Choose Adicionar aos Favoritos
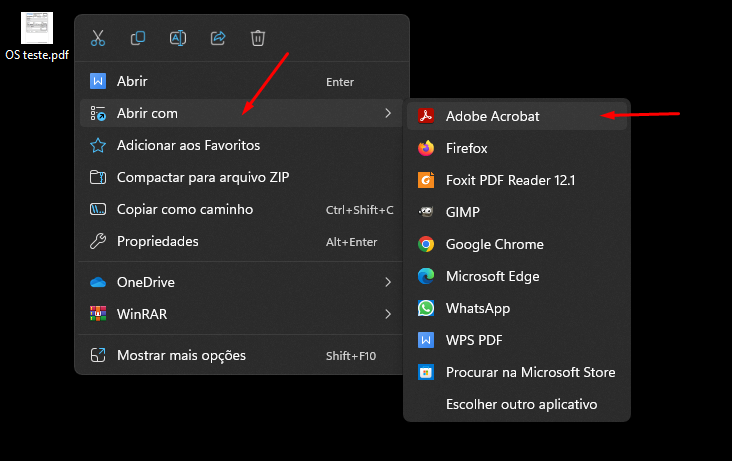Image resolution: width=732 pixels, height=461 pixels. click(x=241, y=145)
